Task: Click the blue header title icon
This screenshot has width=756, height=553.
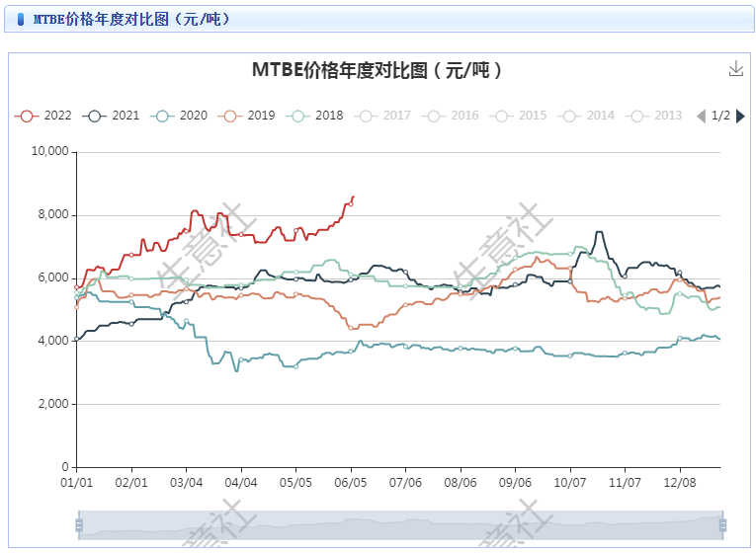Action: click(x=20, y=20)
